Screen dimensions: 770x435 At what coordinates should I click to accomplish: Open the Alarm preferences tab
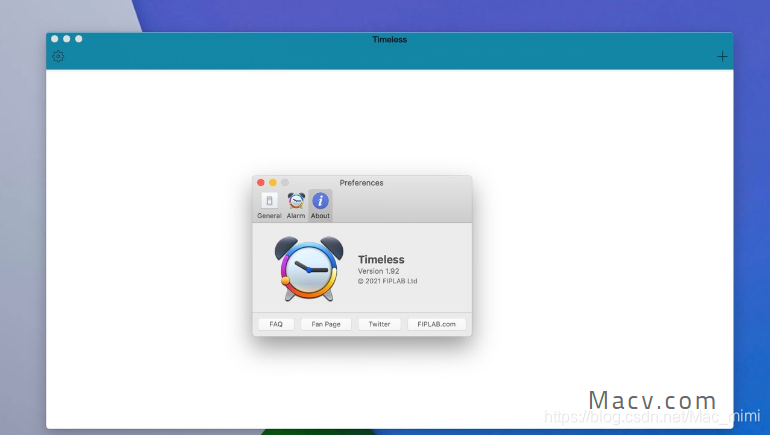(296, 206)
